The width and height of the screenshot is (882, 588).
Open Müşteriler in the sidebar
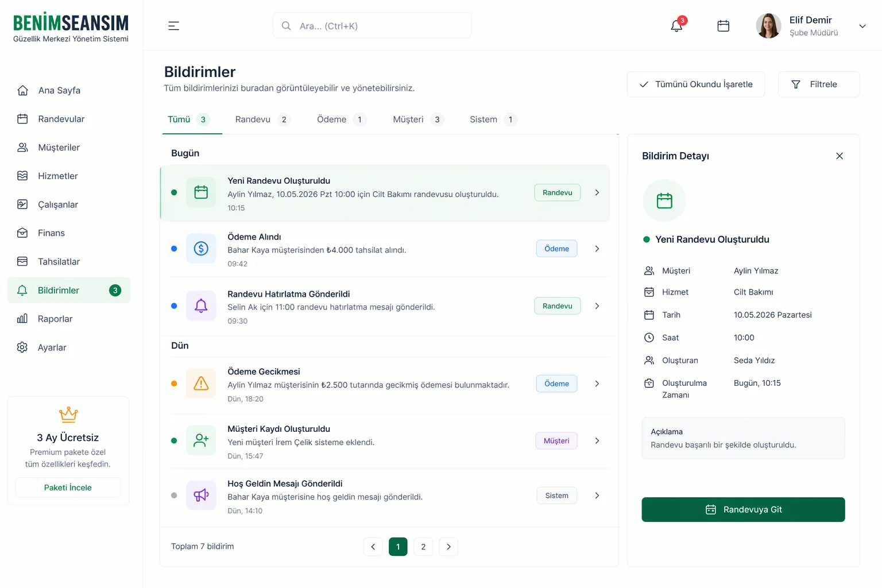[x=69, y=148]
